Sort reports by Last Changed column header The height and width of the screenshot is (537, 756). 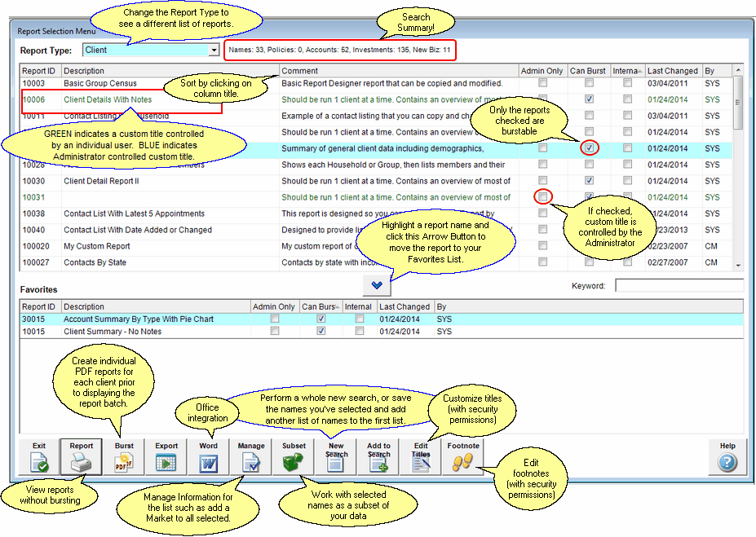(673, 71)
